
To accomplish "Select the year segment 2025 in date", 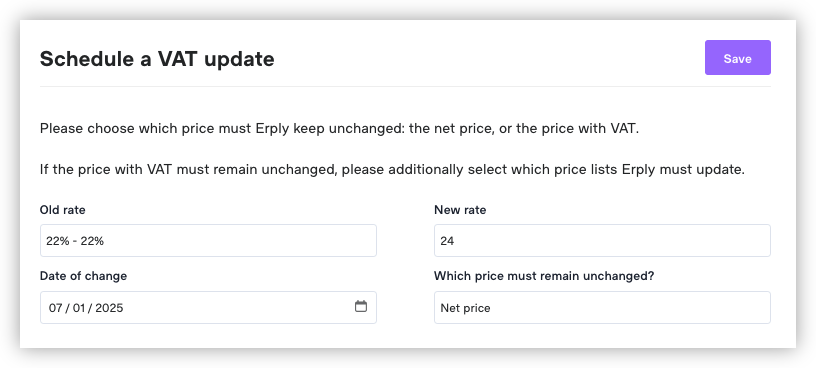I will click(x=109, y=308).
